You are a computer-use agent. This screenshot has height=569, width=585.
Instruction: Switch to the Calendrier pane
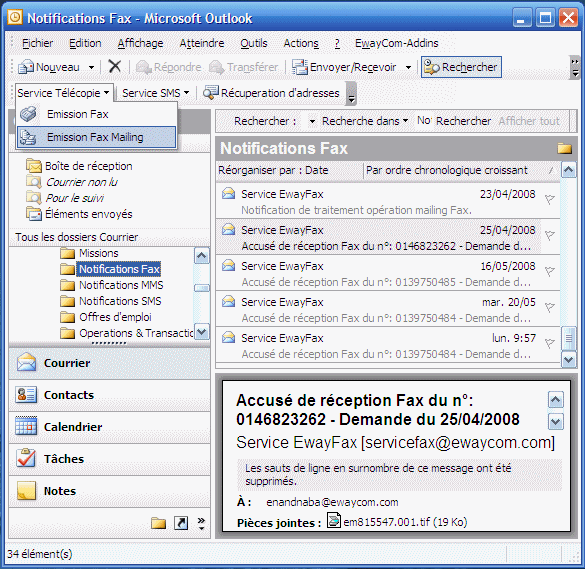[109, 427]
